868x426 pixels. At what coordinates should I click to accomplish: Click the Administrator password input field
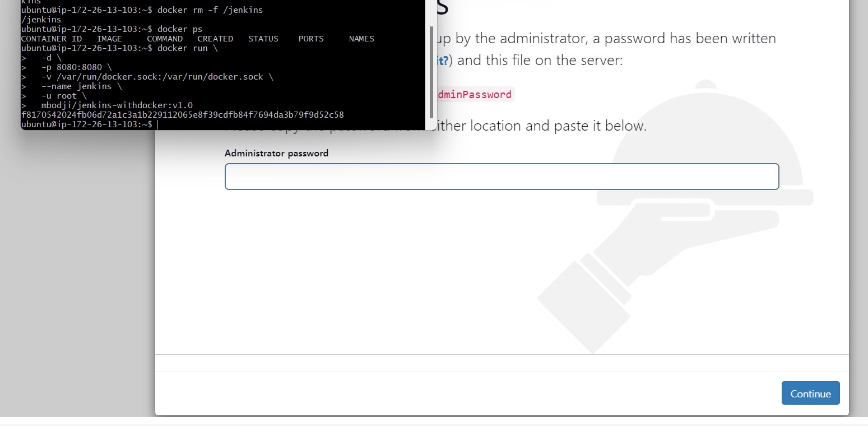[x=502, y=177]
